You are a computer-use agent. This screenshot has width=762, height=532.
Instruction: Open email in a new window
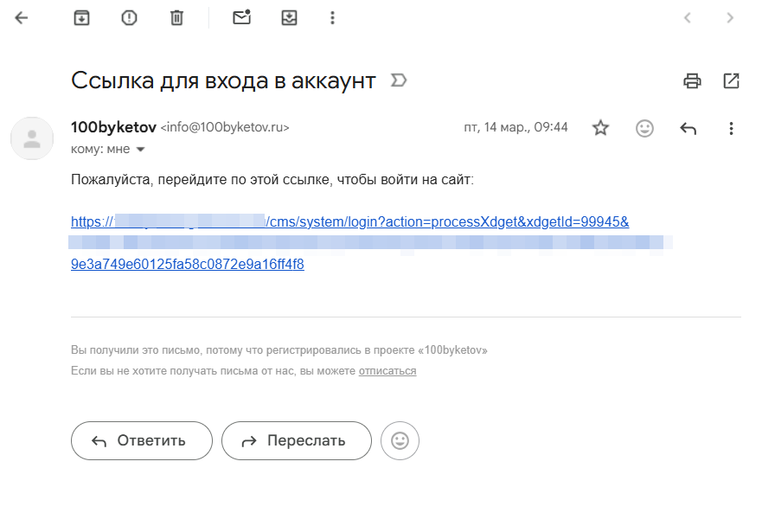pos(731,80)
